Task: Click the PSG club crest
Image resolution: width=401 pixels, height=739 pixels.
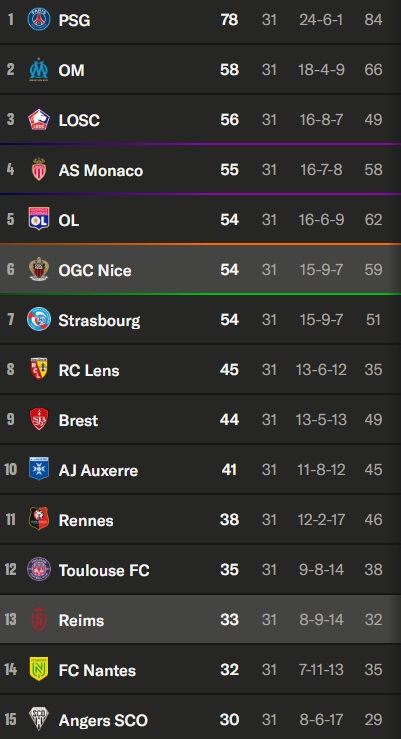Action: pos(39,19)
